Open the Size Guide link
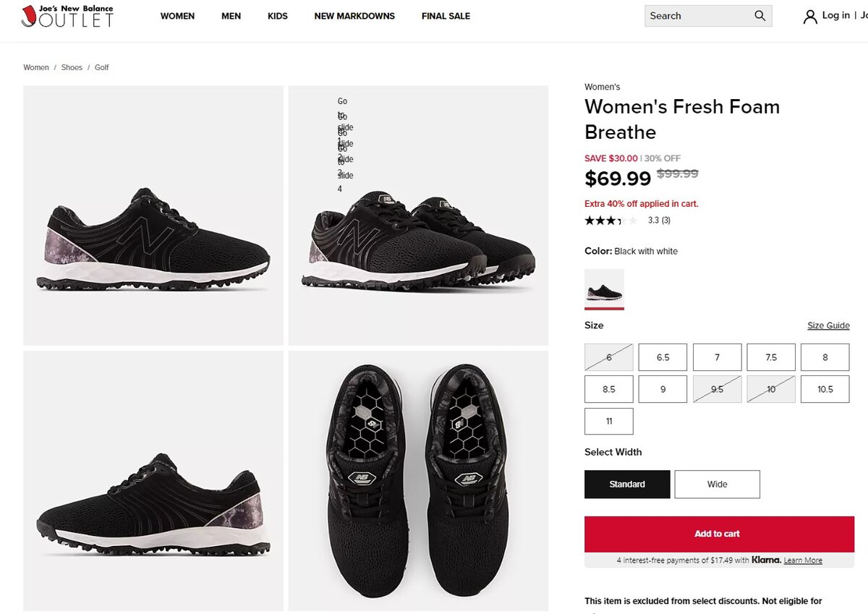 (x=828, y=325)
